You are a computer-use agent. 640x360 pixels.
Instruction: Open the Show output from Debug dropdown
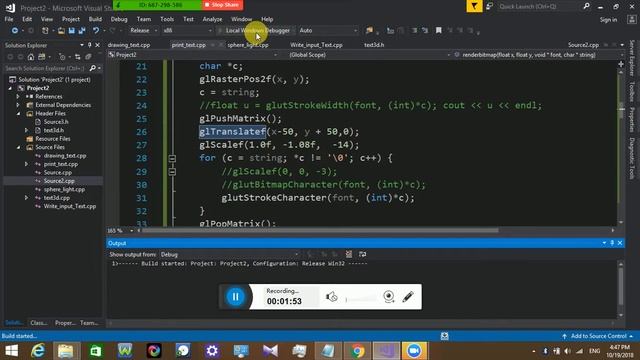[229, 254]
